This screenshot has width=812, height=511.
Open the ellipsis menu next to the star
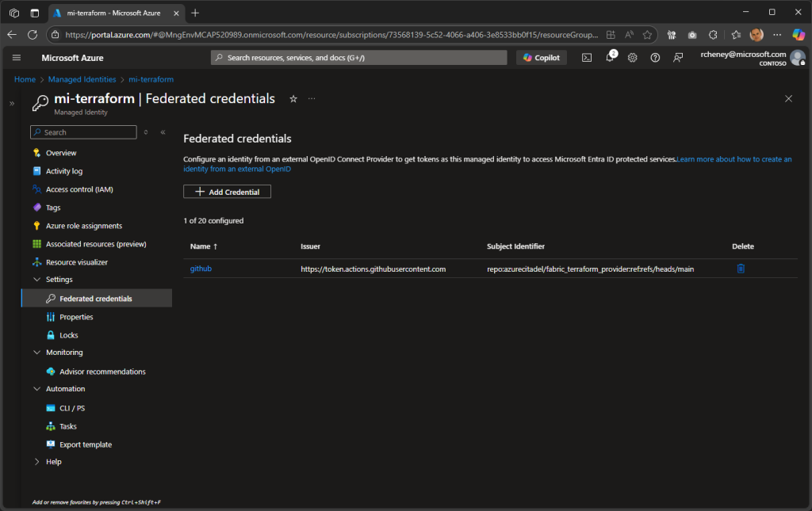[311, 98]
